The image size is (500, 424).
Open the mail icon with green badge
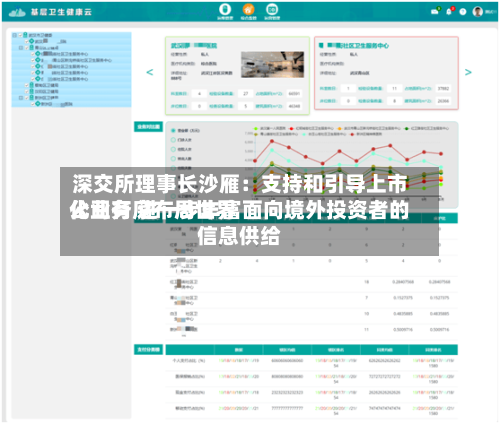pos(435,12)
